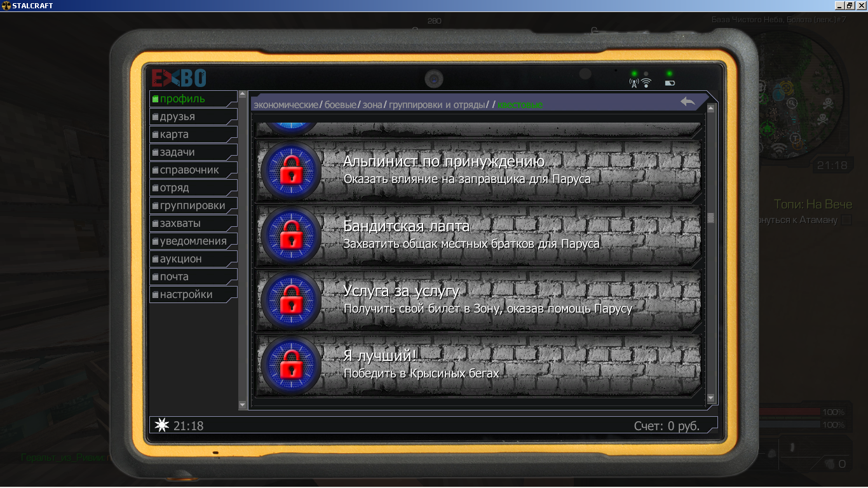The height and width of the screenshot is (488, 868).
Task: Open the аукцион section
Action: [x=193, y=259]
